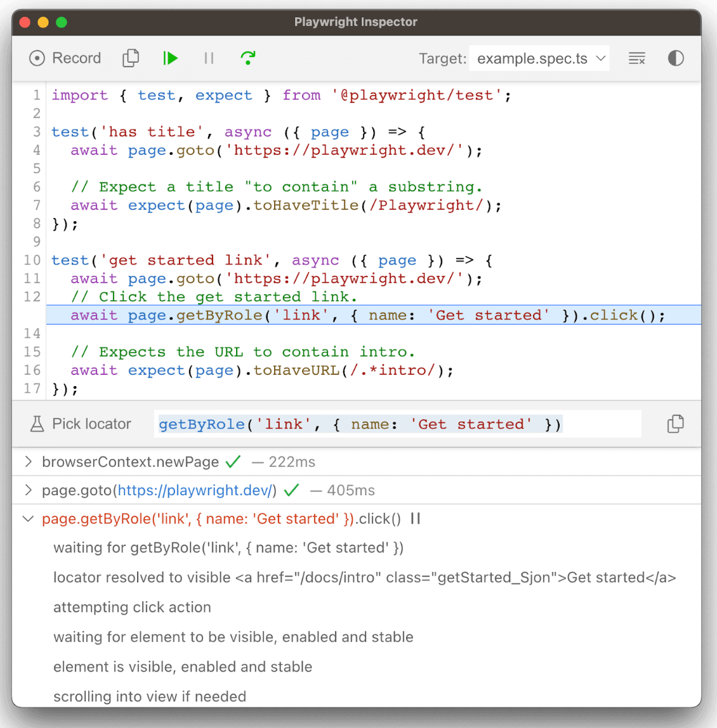The height and width of the screenshot is (728, 717).
Task: Step over to the next action
Action: (247, 58)
